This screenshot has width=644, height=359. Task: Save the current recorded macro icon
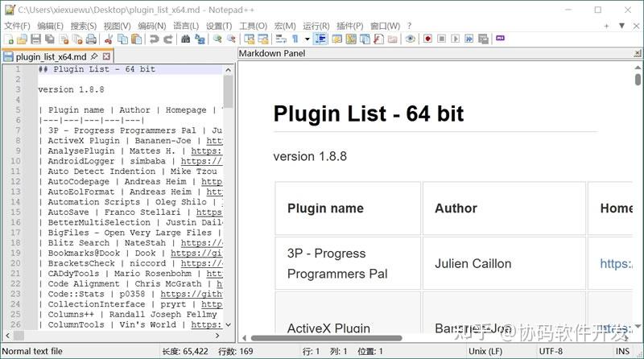pos(483,39)
